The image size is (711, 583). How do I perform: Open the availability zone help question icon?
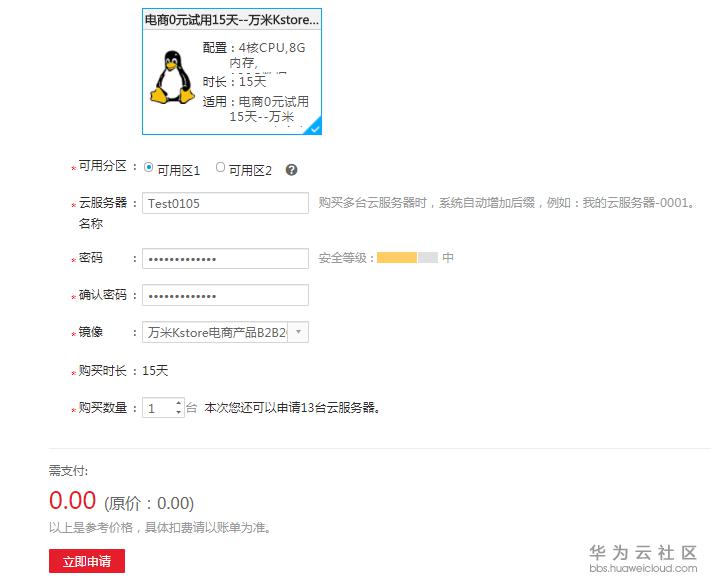point(292,170)
